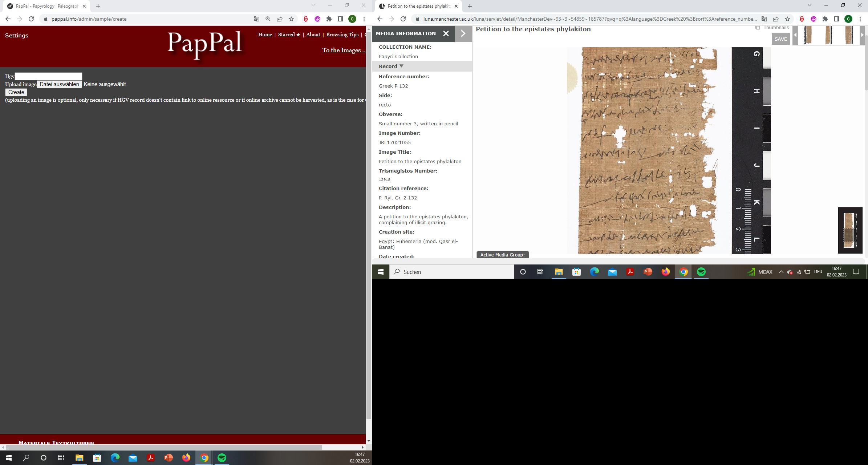This screenshot has height=465, width=868.
Task: Click the Hgv input field
Action: [x=48, y=76]
